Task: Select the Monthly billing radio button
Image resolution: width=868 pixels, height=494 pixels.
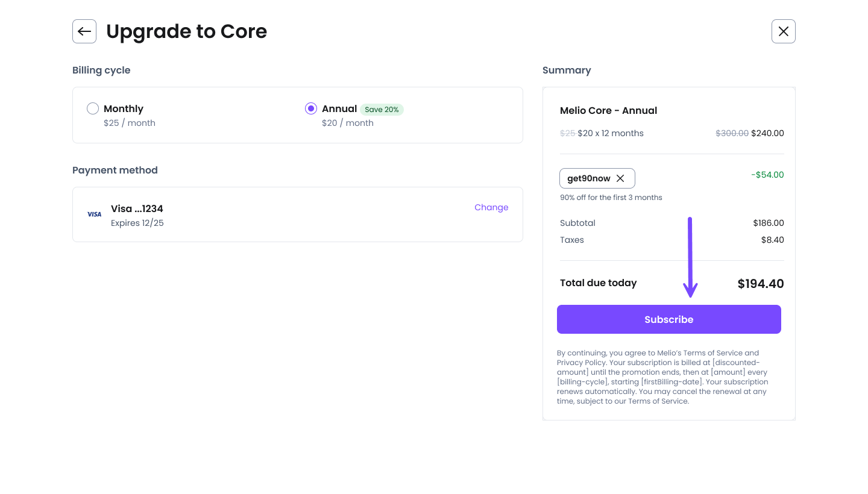Action: [x=93, y=108]
